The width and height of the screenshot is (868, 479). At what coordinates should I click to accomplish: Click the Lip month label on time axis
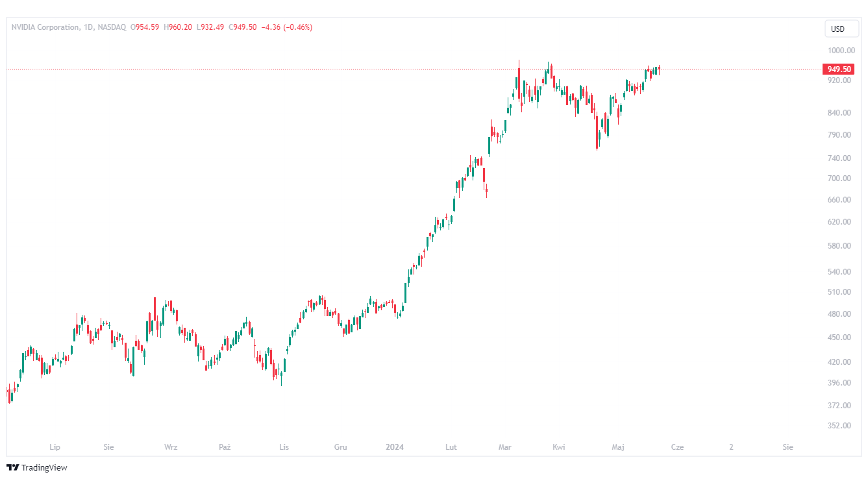(x=55, y=447)
